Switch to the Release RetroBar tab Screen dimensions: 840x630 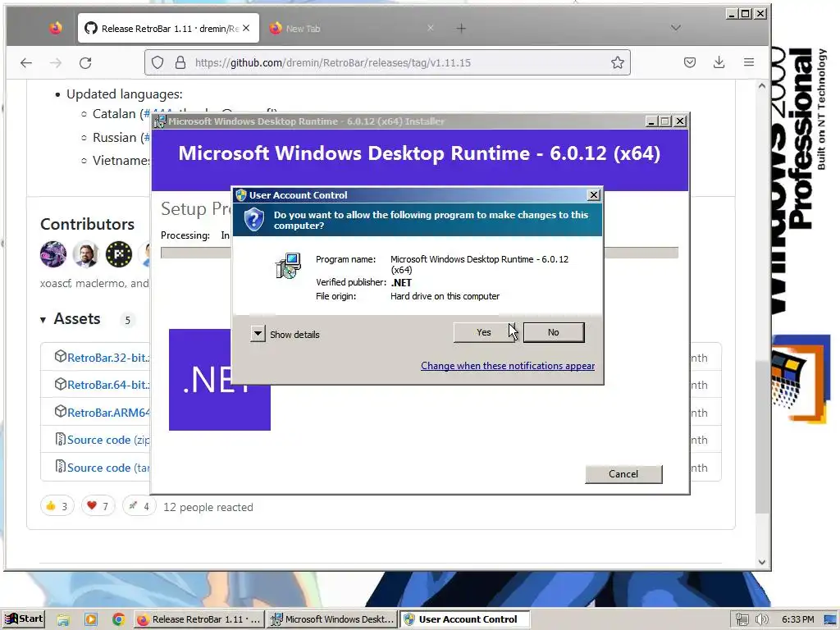(x=168, y=29)
